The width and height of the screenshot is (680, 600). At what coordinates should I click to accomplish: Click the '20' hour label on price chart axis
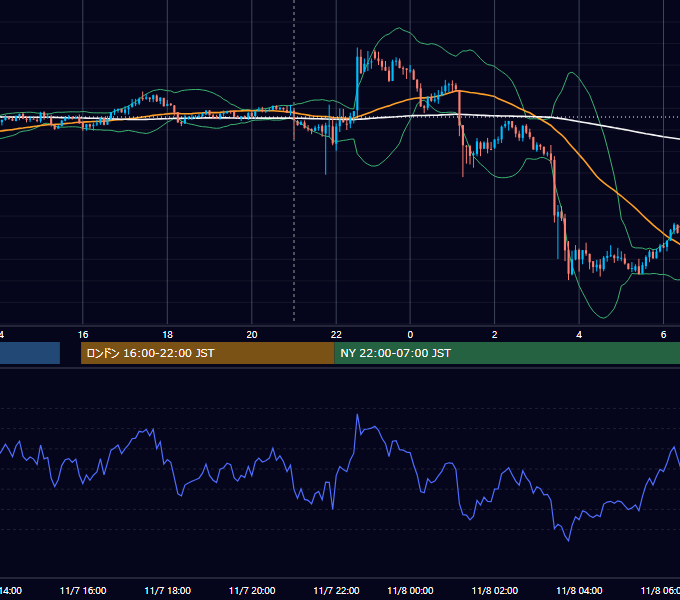[252, 335]
